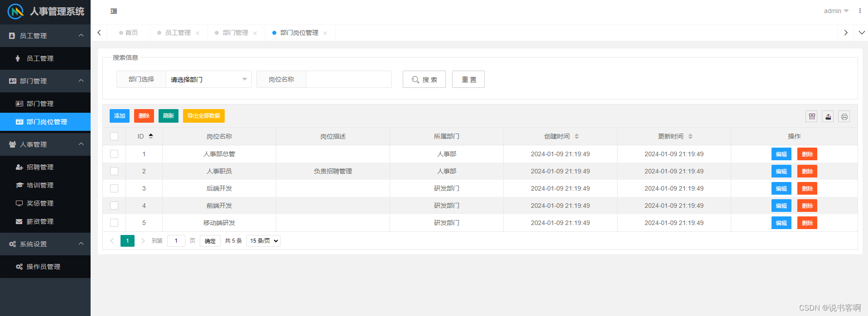
Task: Switch to 首页 tab
Action: 128,33
